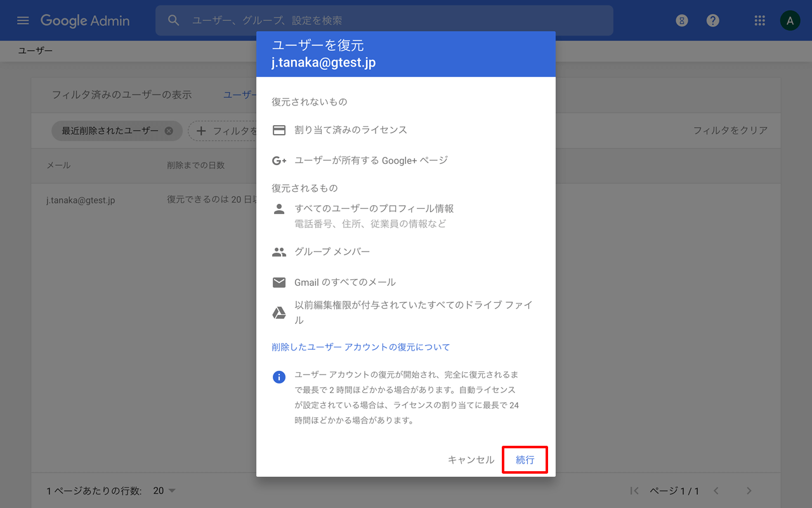This screenshot has height=508, width=812.
Task: Click the ユーザー breadcrumb
Action: click(36, 50)
